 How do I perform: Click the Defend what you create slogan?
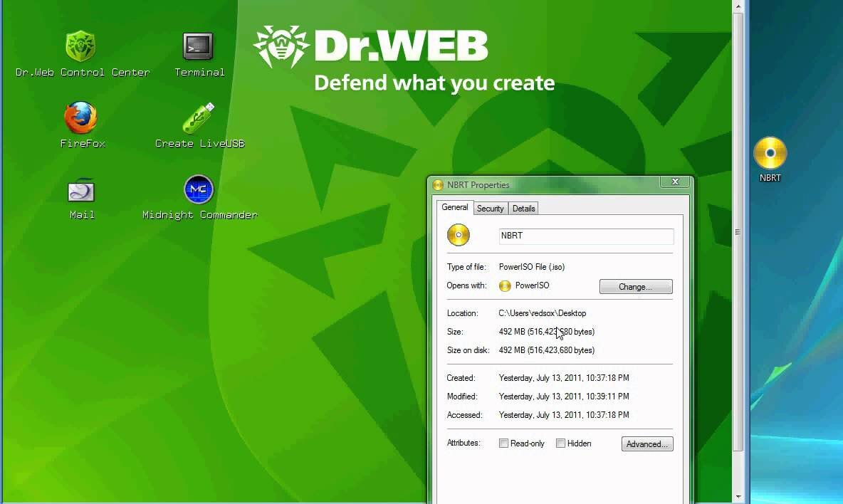[434, 83]
